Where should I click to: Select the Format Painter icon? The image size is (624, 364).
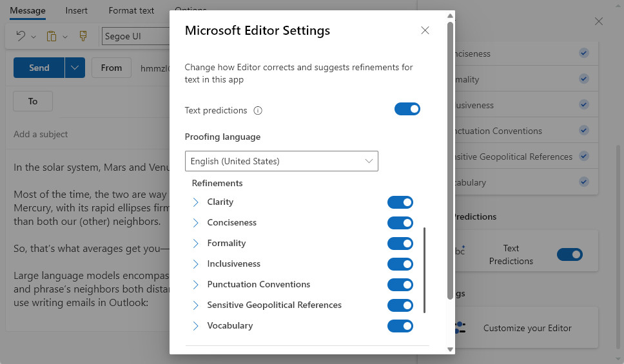(x=83, y=36)
